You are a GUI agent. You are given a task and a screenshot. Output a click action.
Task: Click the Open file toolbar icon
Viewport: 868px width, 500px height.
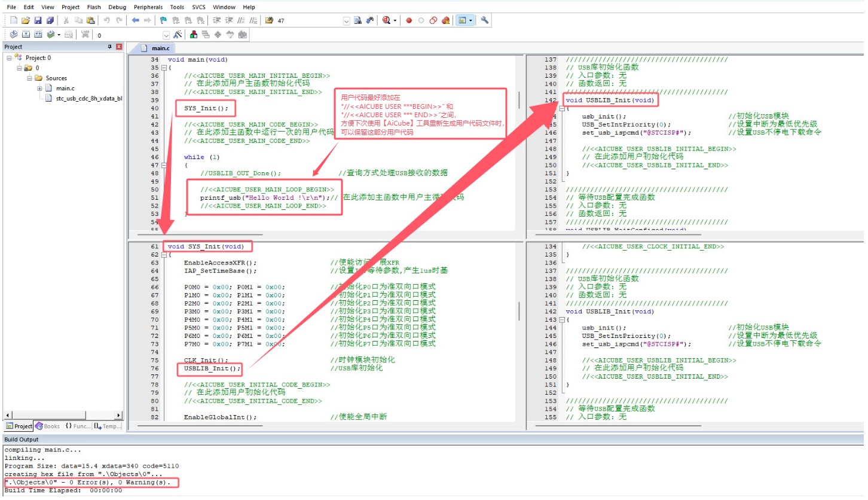click(x=26, y=20)
